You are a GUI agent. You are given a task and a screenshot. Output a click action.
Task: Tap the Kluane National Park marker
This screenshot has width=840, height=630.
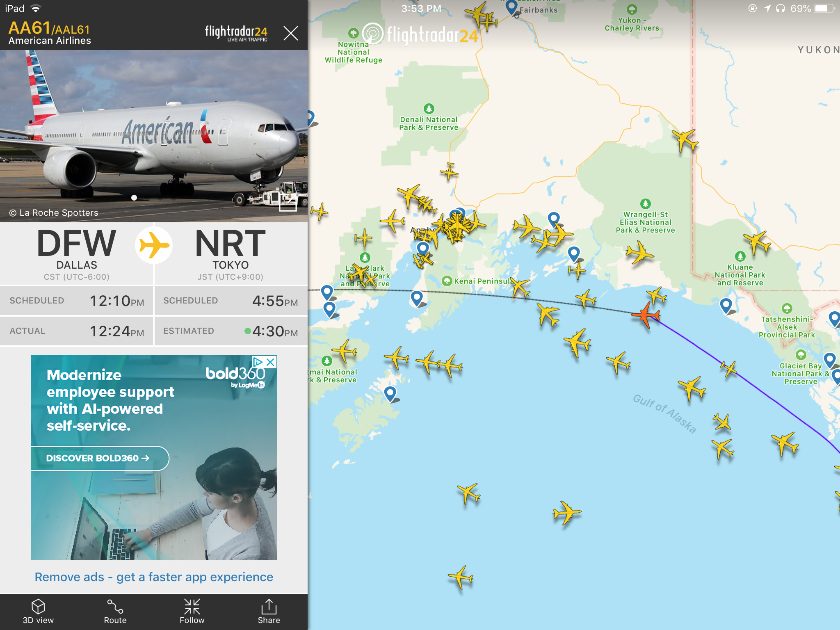click(740, 256)
